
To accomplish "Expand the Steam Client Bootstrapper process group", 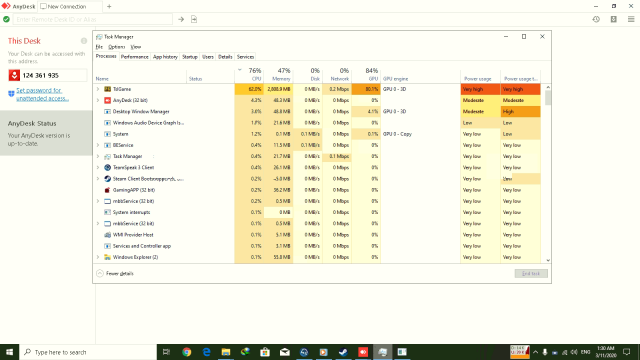I will click(x=98, y=179).
